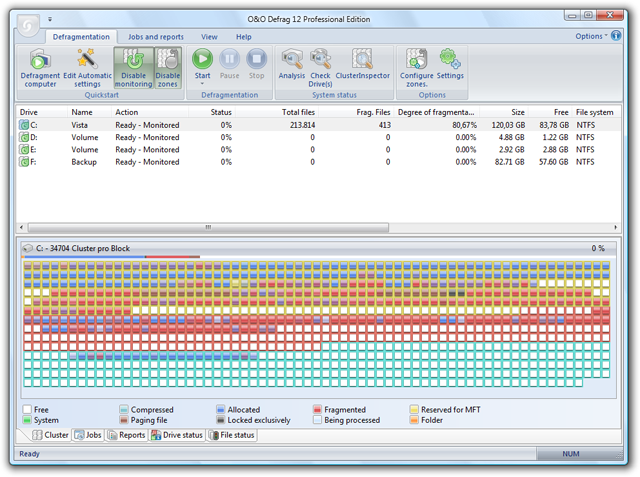640x477 pixels.
Task: Click the drive list horizontal scrollbar
Action: click(208, 227)
